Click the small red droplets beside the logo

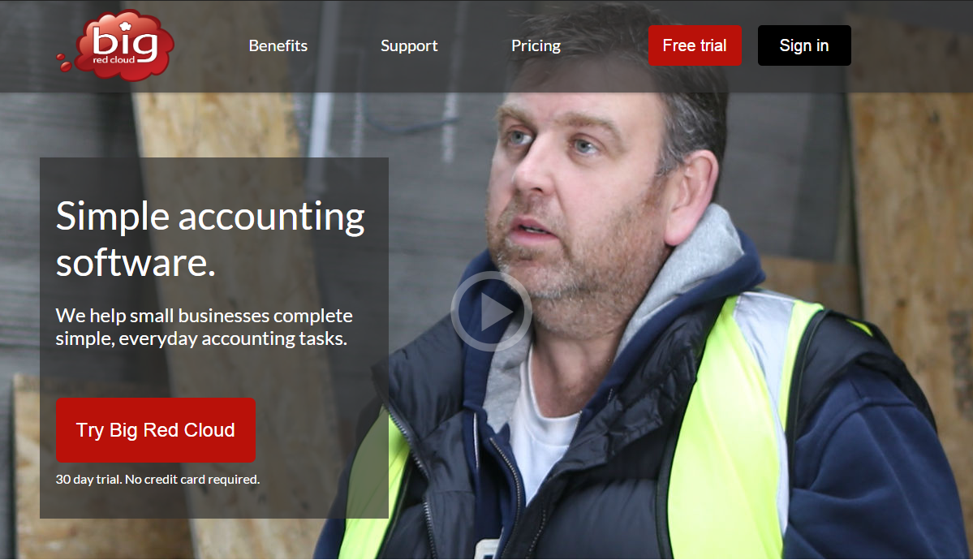coord(64,62)
